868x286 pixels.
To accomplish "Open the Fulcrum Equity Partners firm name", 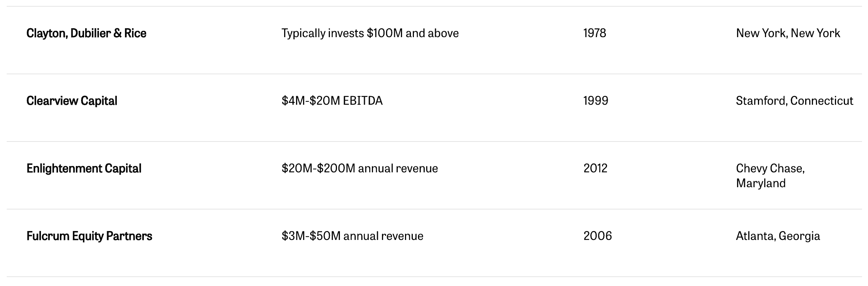I will [x=89, y=236].
